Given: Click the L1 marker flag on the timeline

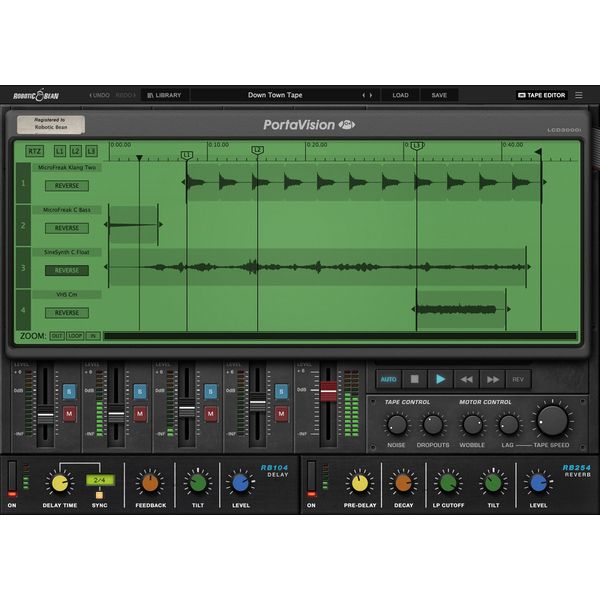Looking at the screenshot, I should pyautogui.click(x=187, y=154).
